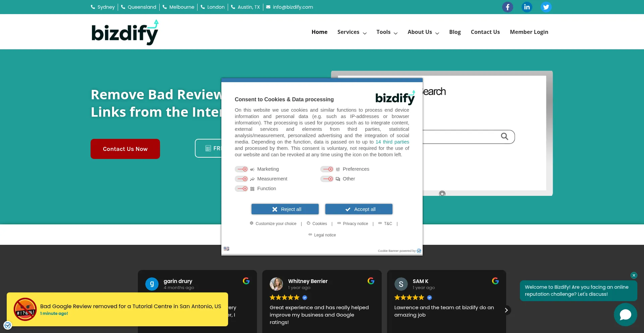The height and width of the screenshot is (333, 644).
Task: Toggle the Other consent switch
Action: coord(327,179)
